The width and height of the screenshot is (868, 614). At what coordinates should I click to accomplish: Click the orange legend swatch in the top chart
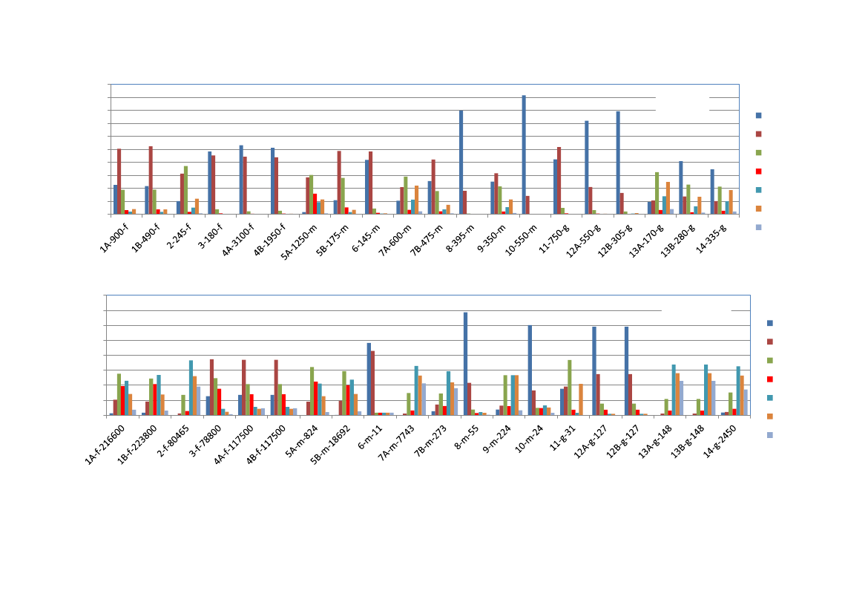point(758,209)
